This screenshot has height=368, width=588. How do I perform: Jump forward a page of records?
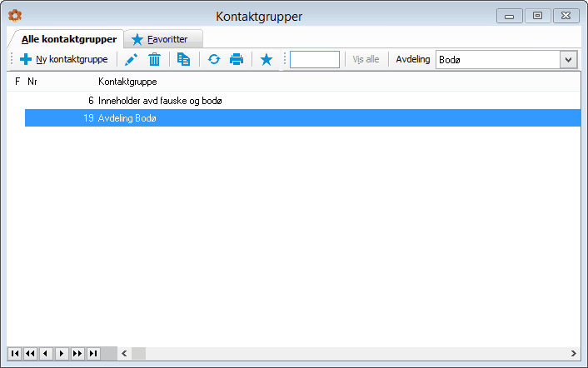[77, 353]
